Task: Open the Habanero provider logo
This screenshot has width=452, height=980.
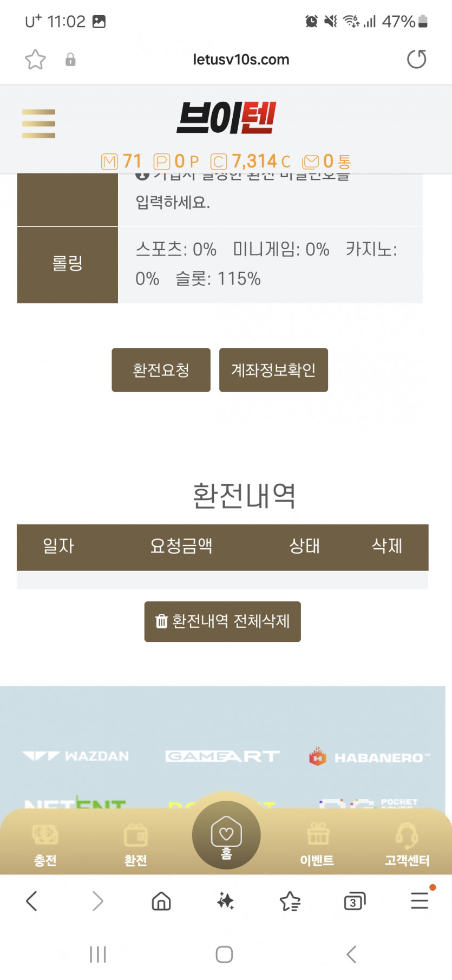Action: click(369, 757)
